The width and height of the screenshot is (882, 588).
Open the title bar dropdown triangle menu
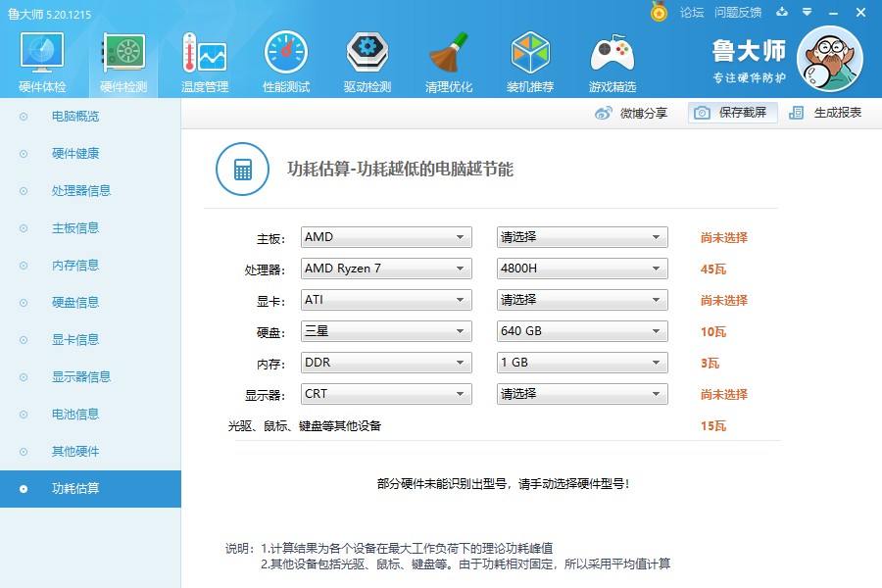tap(808, 12)
